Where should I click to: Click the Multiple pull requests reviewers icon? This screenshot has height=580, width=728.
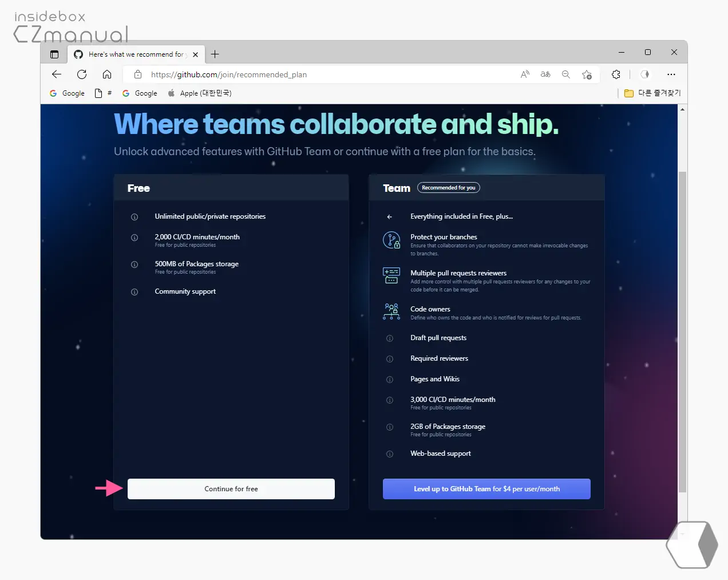(x=391, y=275)
